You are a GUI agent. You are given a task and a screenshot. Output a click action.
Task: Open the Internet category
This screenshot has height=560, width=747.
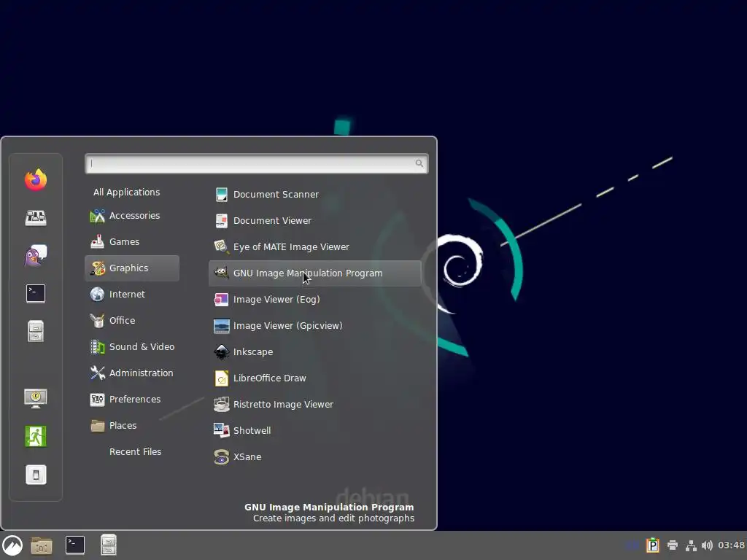(132, 295)
